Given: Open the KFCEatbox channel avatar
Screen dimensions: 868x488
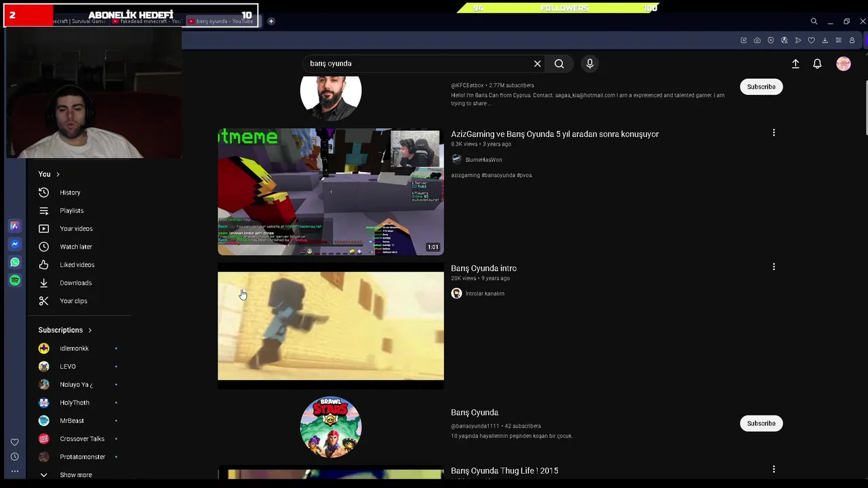Looking at the screenshot, I should [x=331, y=98].
